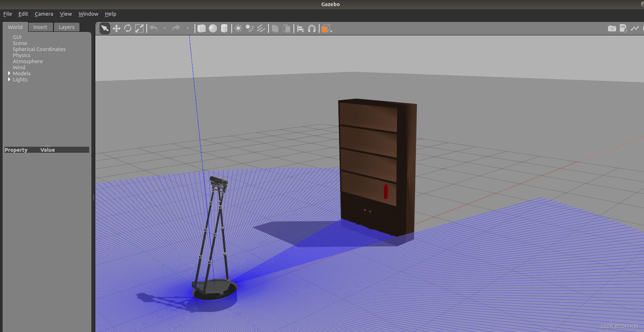Switch to the World tab

pyautogui.click(x=15, y=27)
